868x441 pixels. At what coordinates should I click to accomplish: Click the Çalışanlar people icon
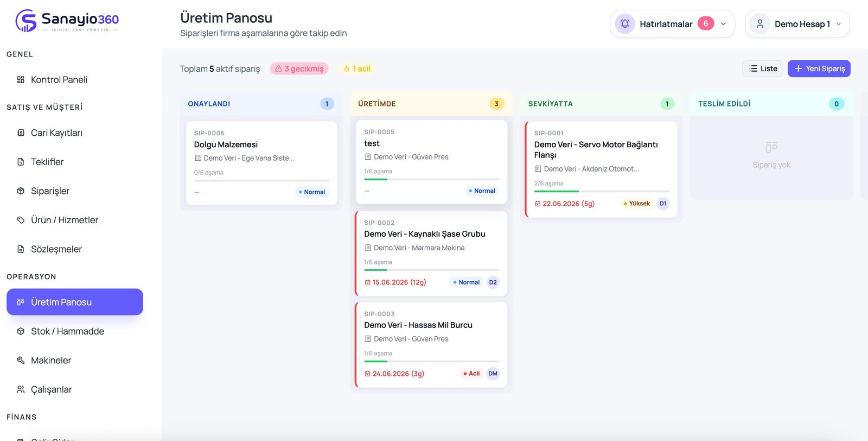(21, 389)
